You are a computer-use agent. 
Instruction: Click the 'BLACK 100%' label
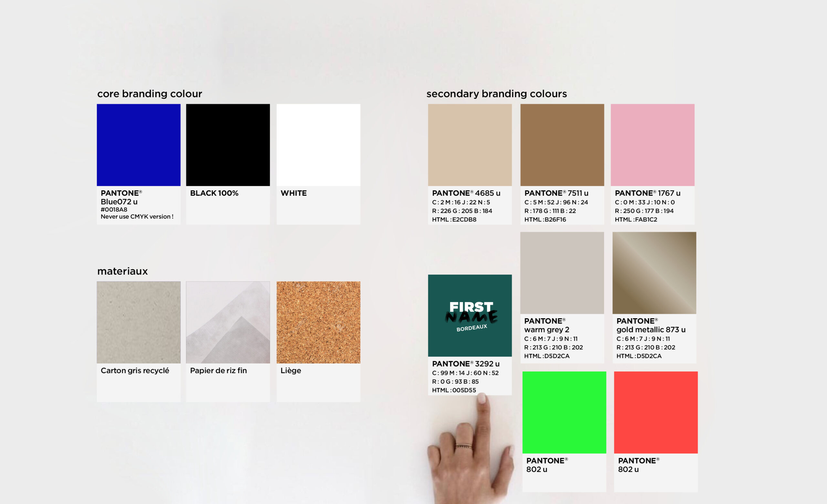point(214,193)
